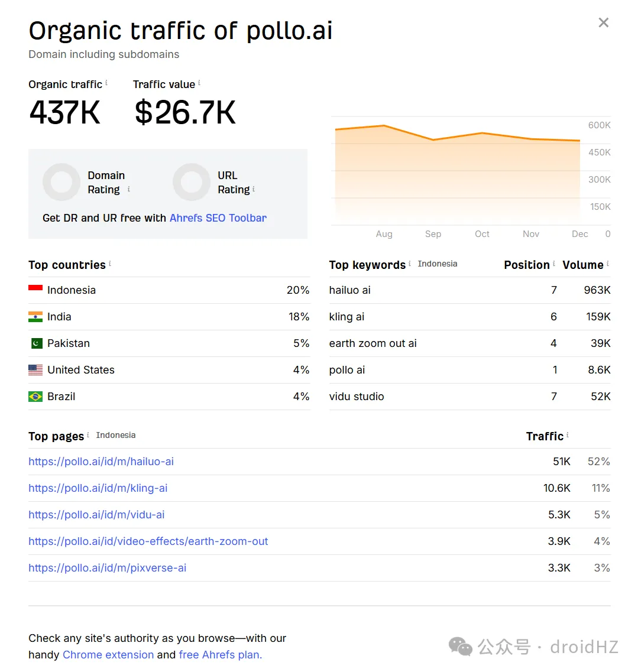Open the hailuo-ai page URL

[x=101, y=462]
